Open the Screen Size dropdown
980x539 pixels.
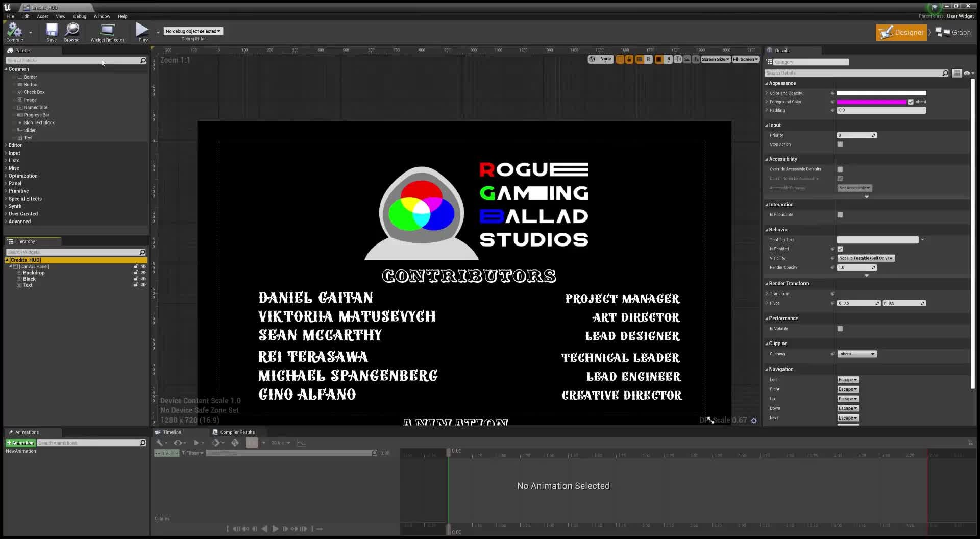click(715, 59)
